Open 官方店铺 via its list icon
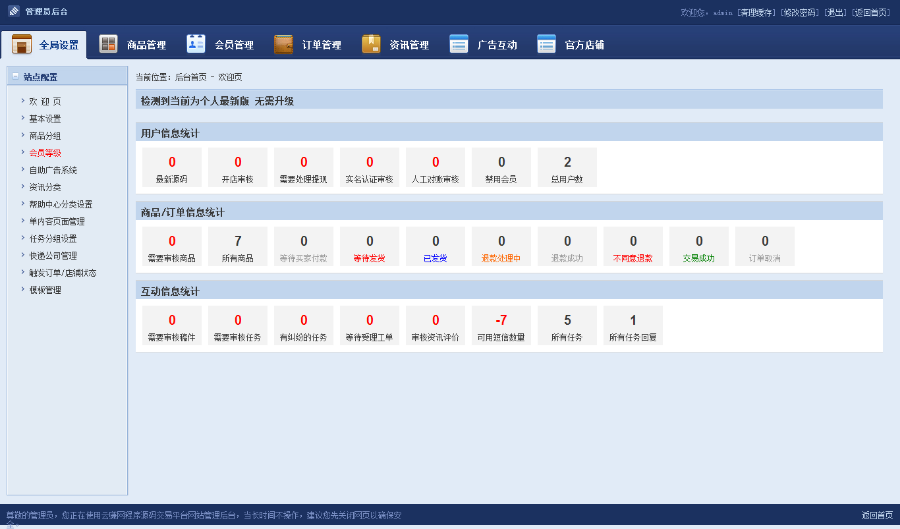Viewport: 900px width, 529px height. click(546, 44)
